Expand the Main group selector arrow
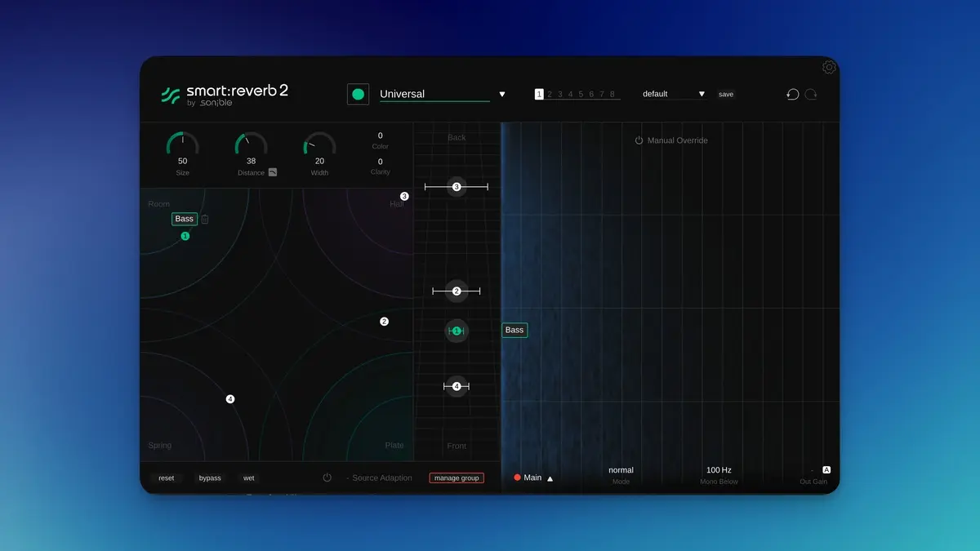This screenshot has width=980, height=551. (x=550, y=479)
